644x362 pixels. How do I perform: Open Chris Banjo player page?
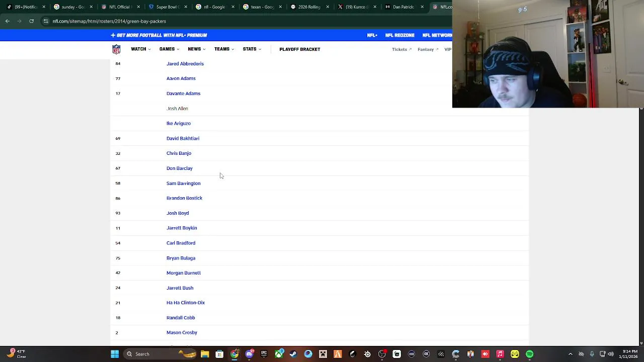click(179, 153)
